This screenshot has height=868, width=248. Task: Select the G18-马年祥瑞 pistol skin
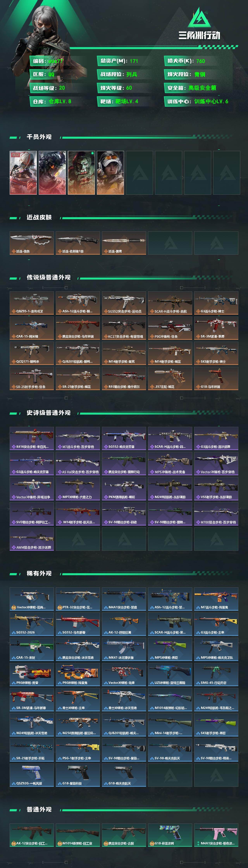[x=216, y=378]
